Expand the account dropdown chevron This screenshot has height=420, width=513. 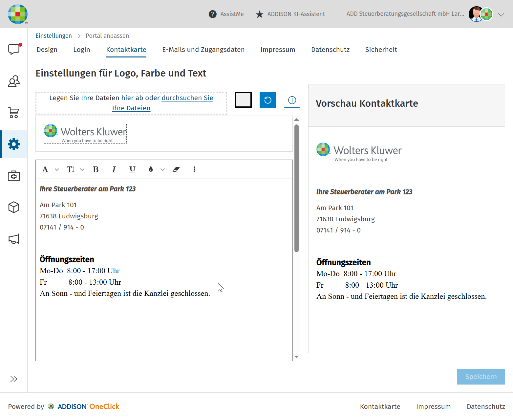(501, 14)
